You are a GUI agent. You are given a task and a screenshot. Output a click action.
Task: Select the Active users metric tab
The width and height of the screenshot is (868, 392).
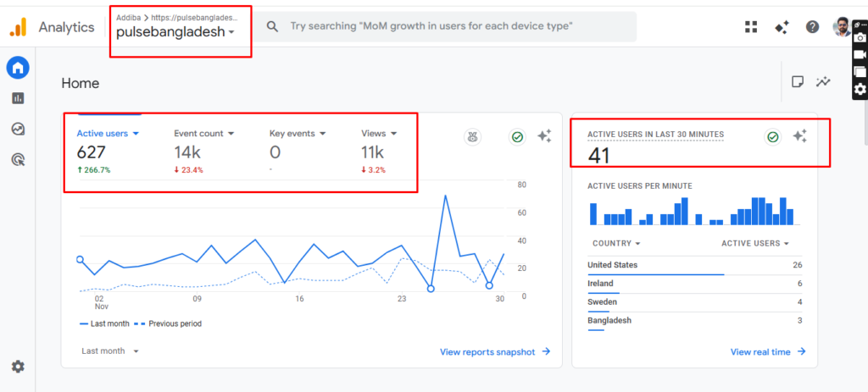(x=107, y=133)
